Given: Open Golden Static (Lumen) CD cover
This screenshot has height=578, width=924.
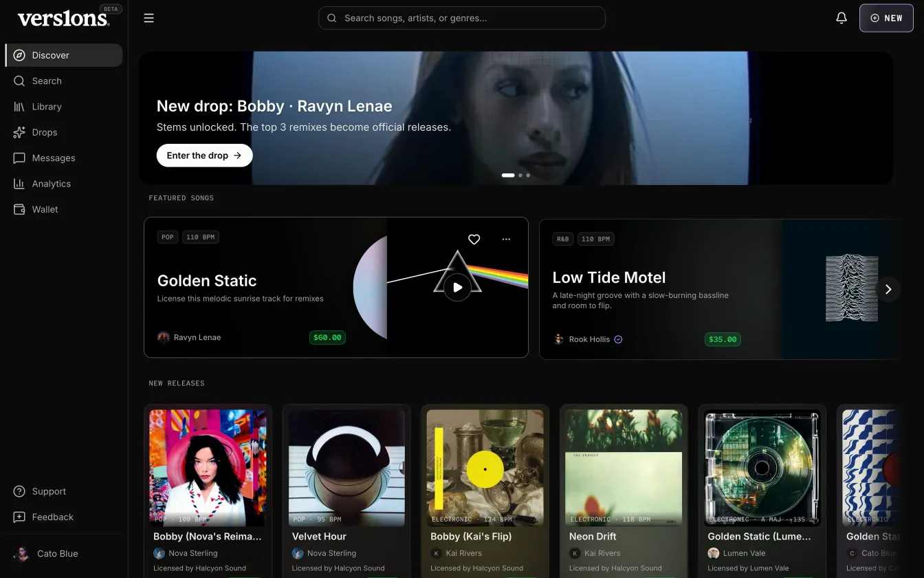Looking at the screenshot, I should [762, 468].
